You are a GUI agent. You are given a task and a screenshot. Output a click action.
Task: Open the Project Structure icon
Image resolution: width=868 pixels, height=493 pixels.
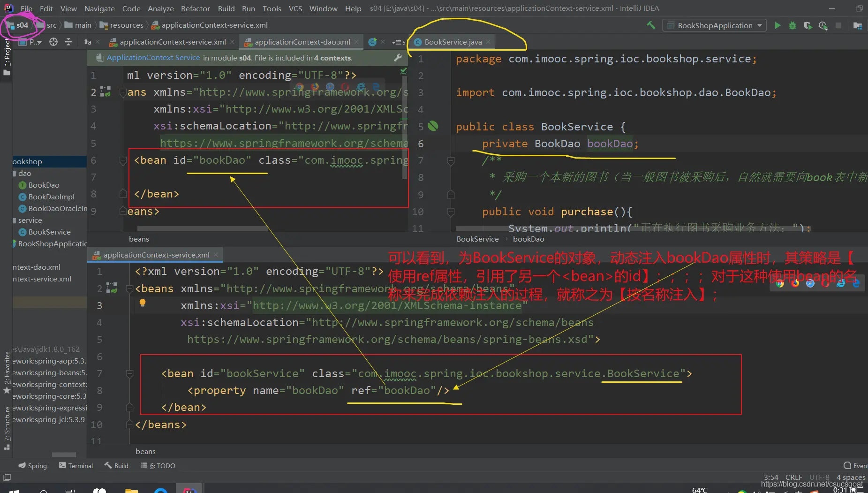pos(858,25)
